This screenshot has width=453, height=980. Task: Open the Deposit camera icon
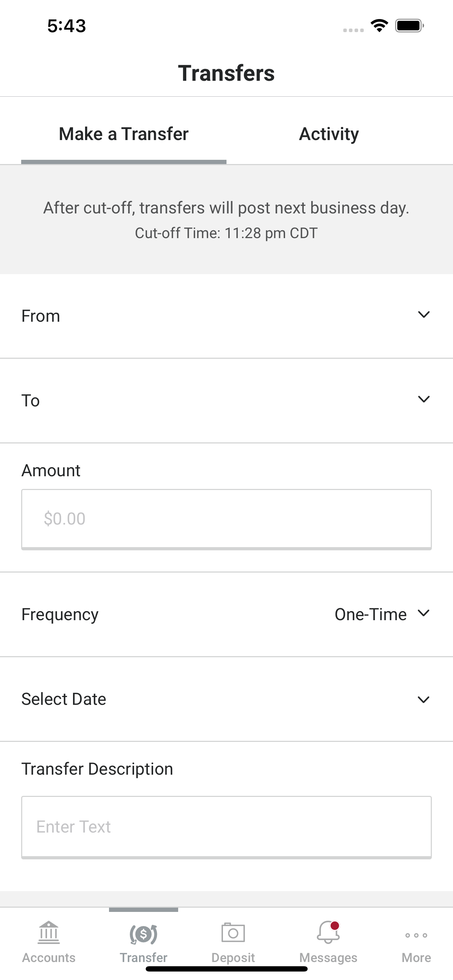[233, 932]
